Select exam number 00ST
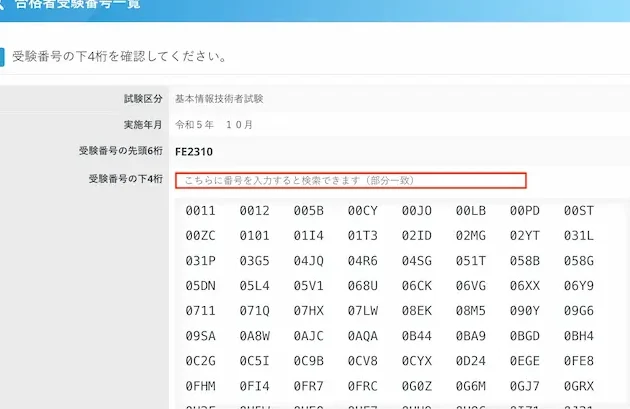This screenshot has width=630, height=409. [579, 211]
